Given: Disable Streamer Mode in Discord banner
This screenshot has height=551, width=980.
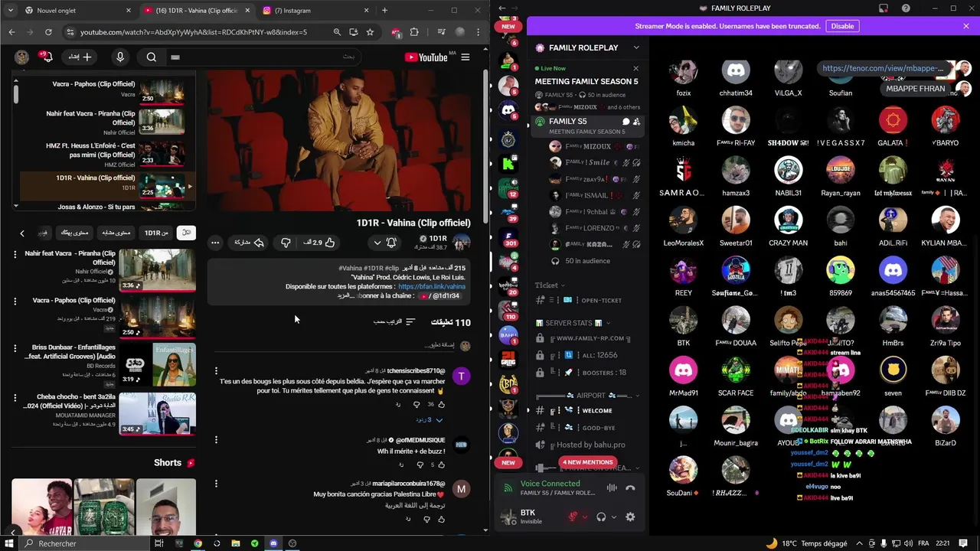Looking at the screenshot, I should (x=842, y=26).
